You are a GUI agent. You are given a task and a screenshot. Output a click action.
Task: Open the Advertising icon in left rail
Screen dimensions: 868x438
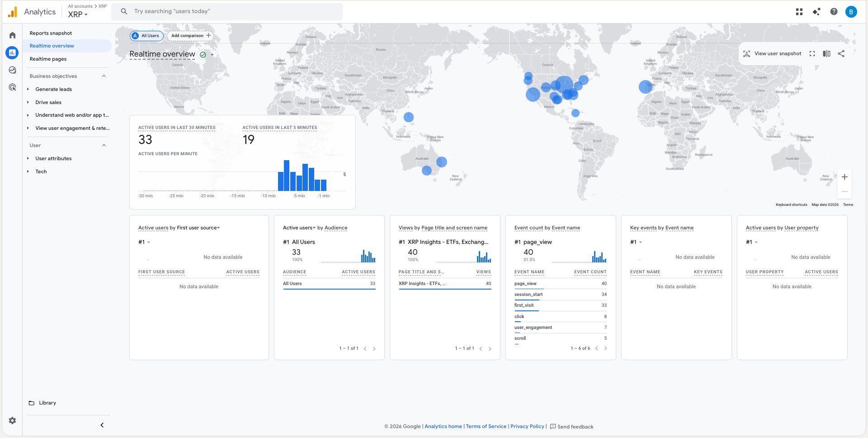pyautogui.click(x=12, y=87)
